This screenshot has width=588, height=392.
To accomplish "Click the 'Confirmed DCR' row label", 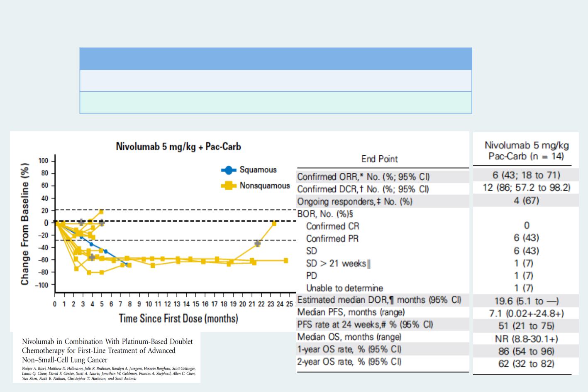I will (363, 189).
